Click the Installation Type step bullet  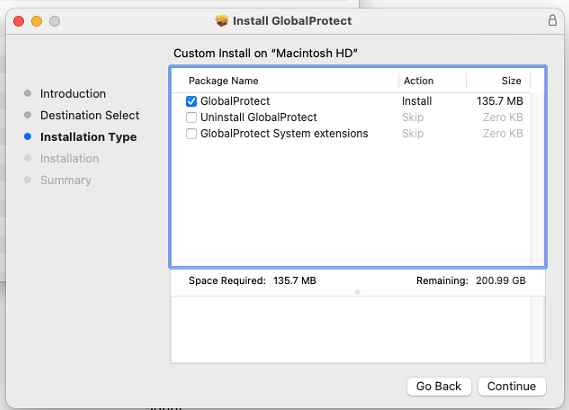(x=28, y=137)
